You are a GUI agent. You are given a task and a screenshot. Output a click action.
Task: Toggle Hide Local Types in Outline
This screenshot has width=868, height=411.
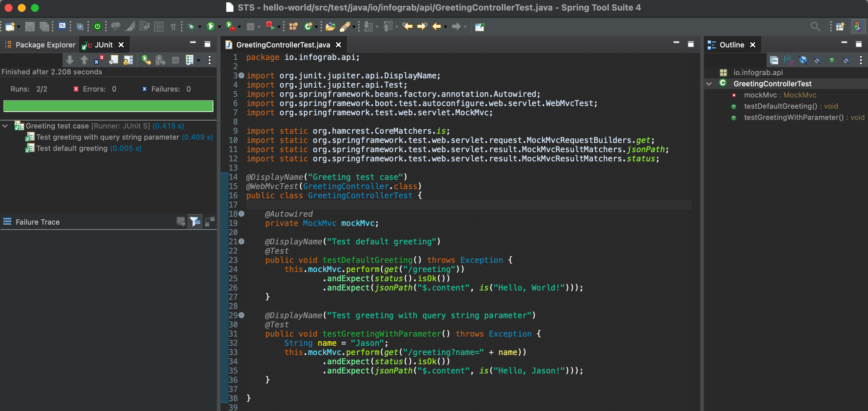coord(846,60)
